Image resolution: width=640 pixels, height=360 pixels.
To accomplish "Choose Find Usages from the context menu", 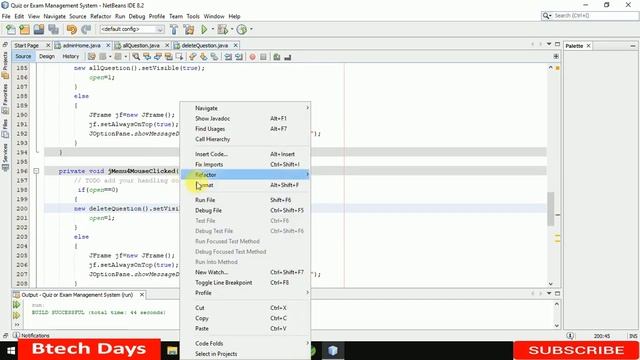I will (245, 129).
